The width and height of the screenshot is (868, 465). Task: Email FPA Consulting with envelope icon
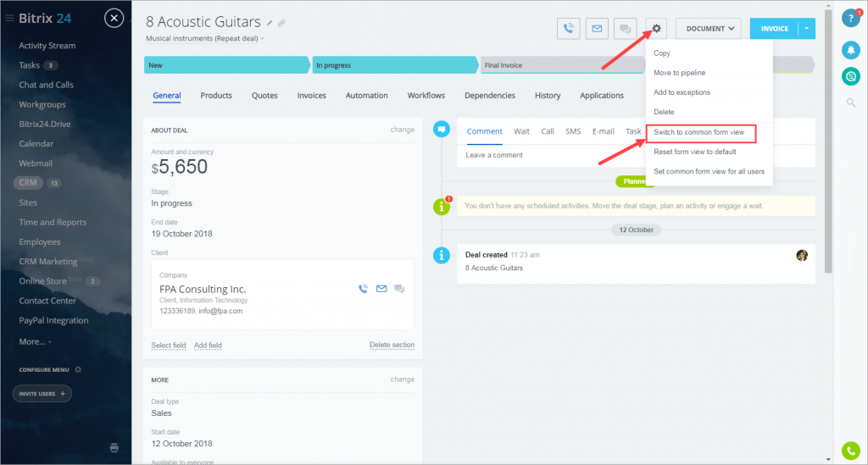pos(381,289)
